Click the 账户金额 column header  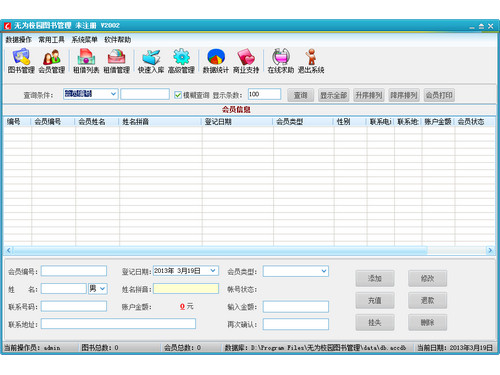[x=438, y=122]
